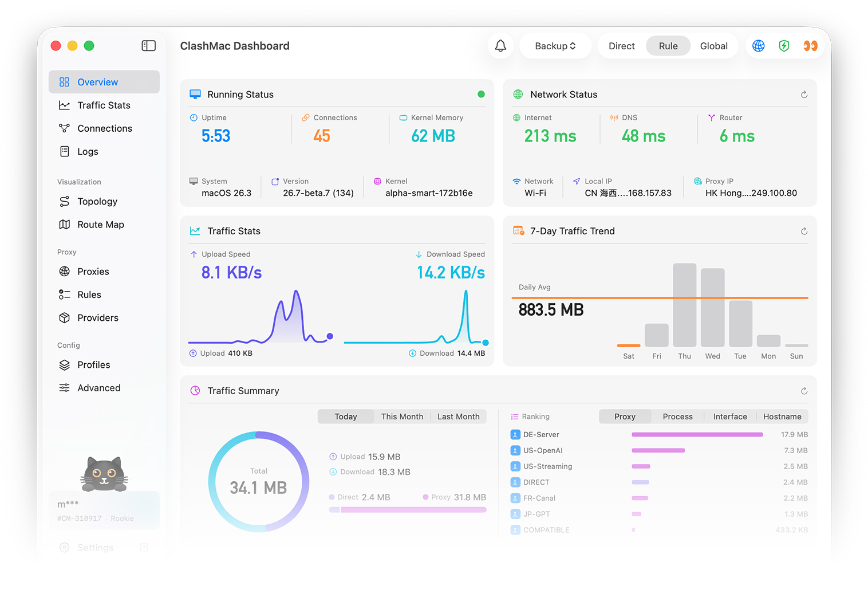The width and height of the screenshot is (868, 605).
Task: Open Settings at the sidebar bottom
Action: click(x=96, y=548)
